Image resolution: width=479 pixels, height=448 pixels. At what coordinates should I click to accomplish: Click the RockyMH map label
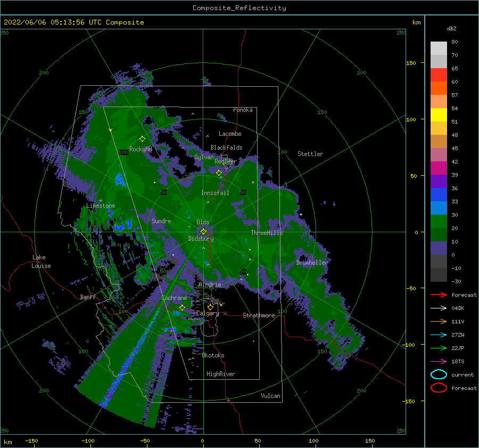(x=141, y=149)
